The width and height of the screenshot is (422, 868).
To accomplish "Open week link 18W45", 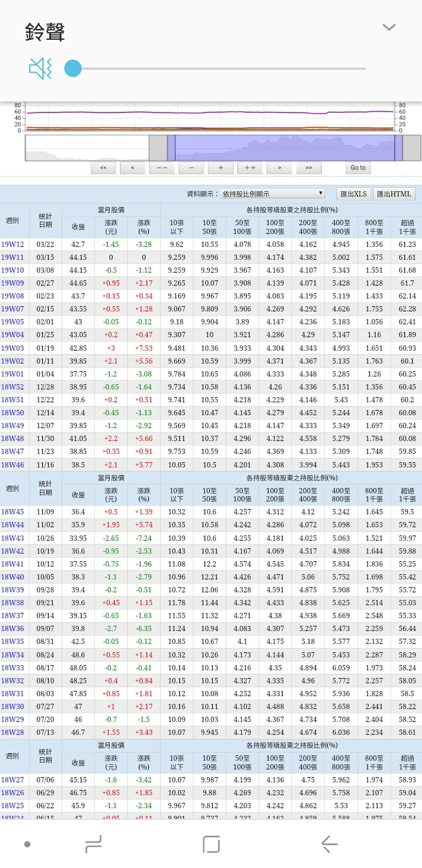I will point(12,512).
